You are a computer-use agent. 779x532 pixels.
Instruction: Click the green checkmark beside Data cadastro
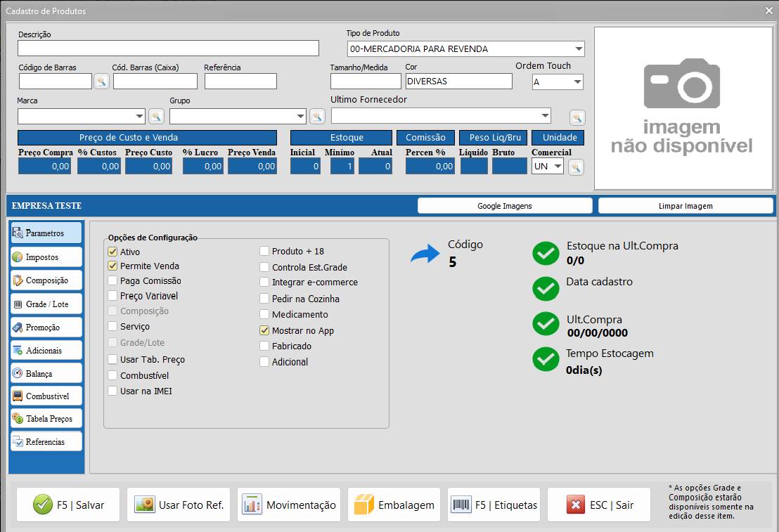pos(546,289)
